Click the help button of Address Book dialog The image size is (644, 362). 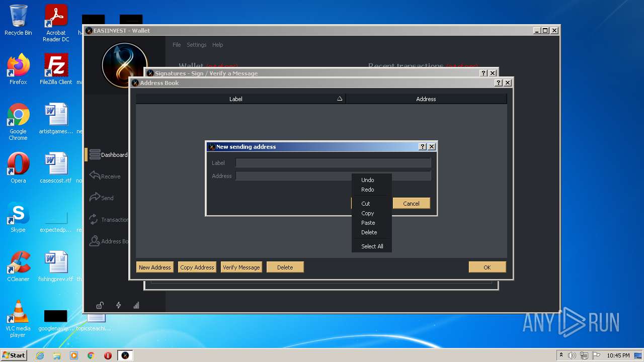499,83
